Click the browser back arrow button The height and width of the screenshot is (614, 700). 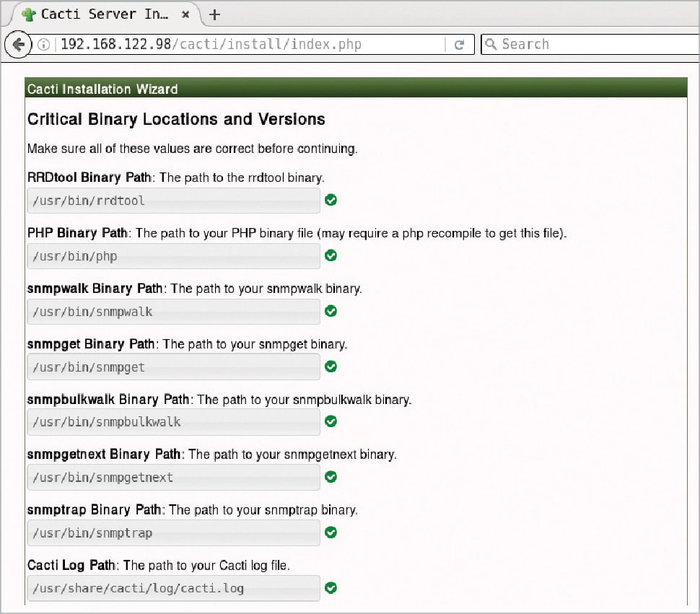(x=17, y=44)
